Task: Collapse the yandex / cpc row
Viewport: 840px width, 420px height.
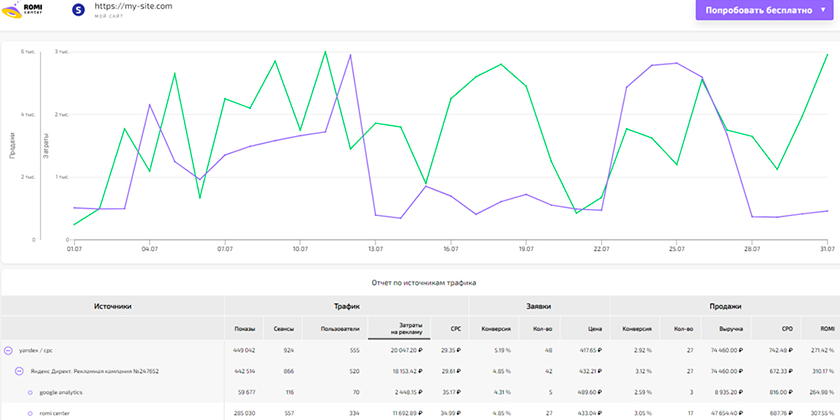Action: pos(8,350)
